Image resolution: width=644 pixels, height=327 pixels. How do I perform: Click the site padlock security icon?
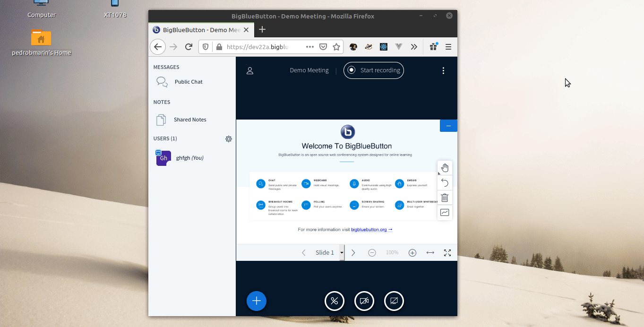pos(219,47)
